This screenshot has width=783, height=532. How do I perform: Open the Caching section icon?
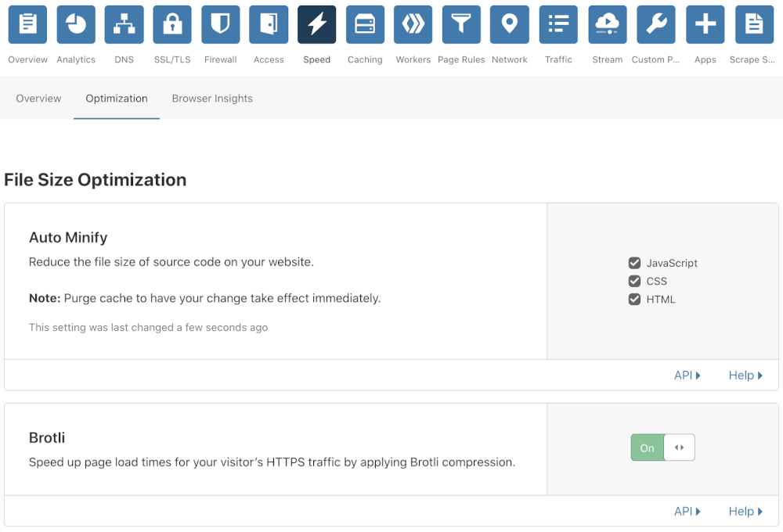pyautogui.click(x=365, y=25)
